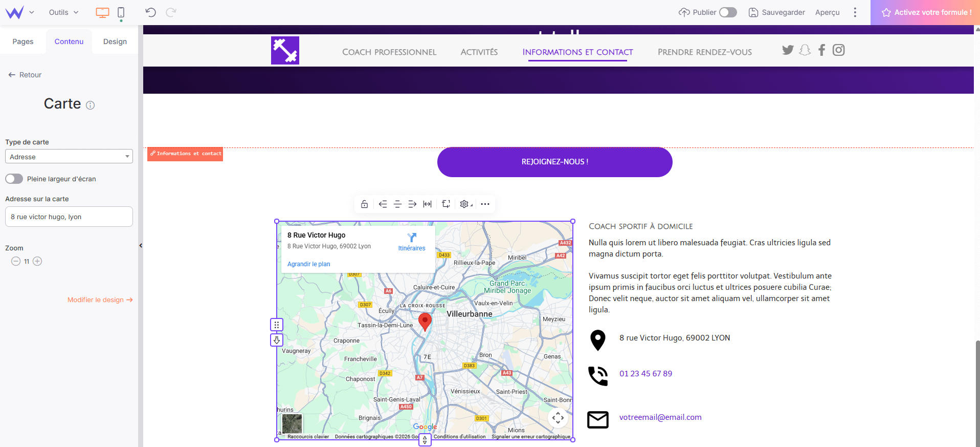The width and height of the screenshot is (980, 447).
Task: Click the red map location pin
Action: pyautogui.click(x=425, y=322)
